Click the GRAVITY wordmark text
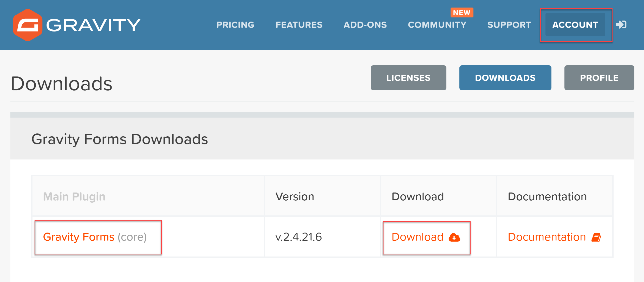This screenshot has height=282, width=644. (93, 25)
